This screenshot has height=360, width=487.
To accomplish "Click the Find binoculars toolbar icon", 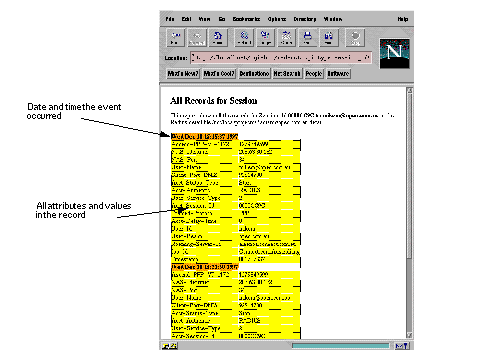I will [x=328, y=37].
